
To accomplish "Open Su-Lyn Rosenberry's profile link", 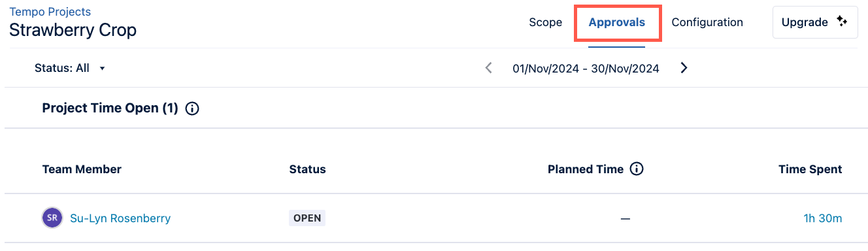I will [x=120, y=218].
